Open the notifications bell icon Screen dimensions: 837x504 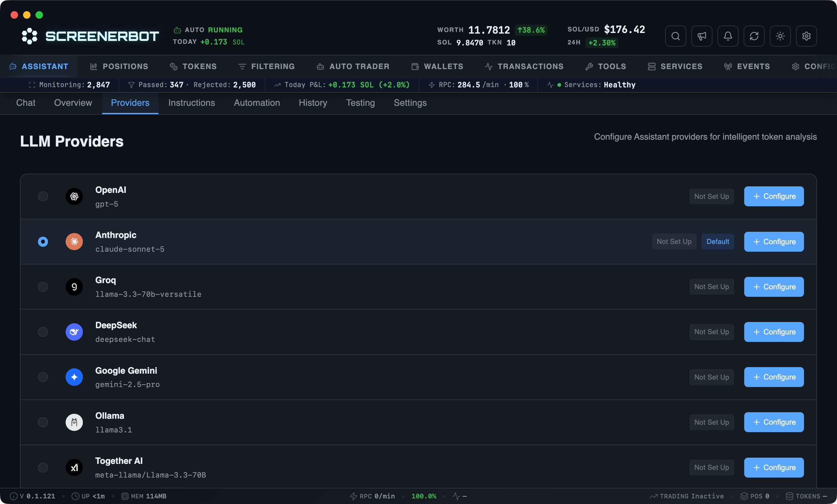[x=728, y=36]
